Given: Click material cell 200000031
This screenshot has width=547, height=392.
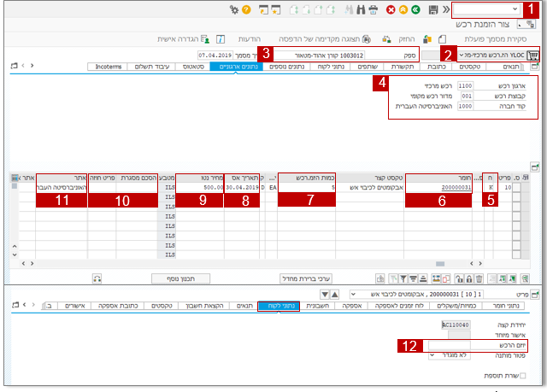Looking at the screenshot, I should (438, 188).
